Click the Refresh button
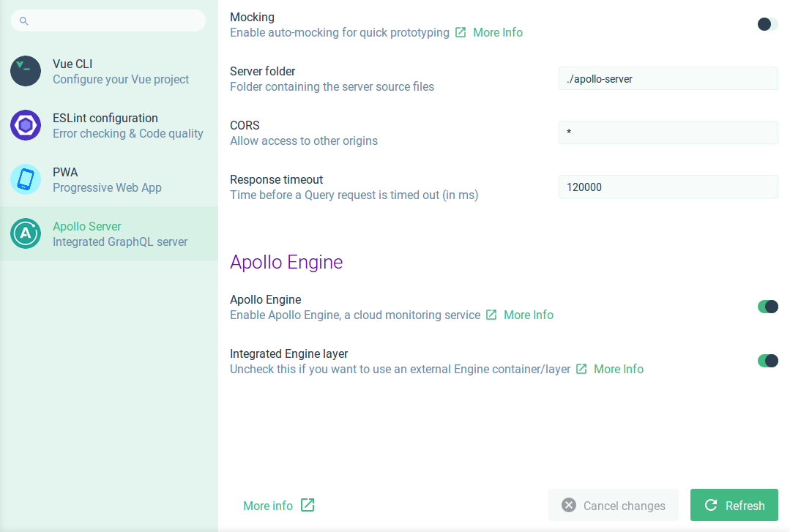 tap(734, 505)
